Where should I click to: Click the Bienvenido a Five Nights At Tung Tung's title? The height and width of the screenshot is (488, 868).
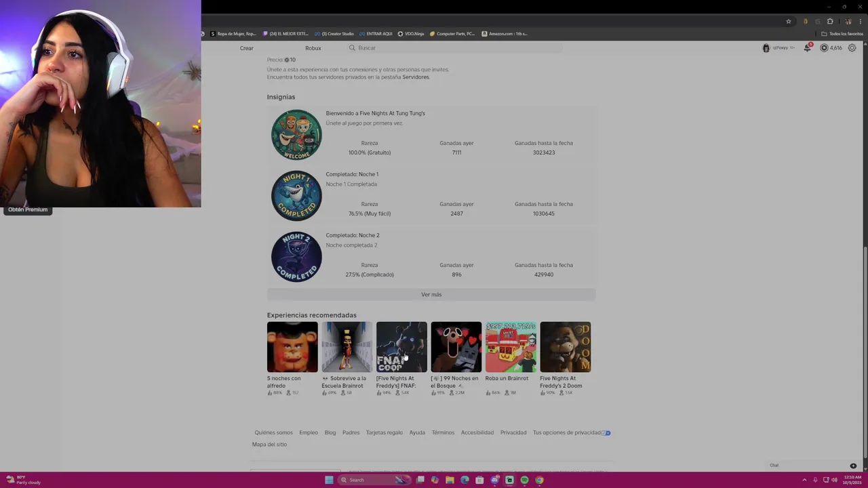(x=375, y=113)
